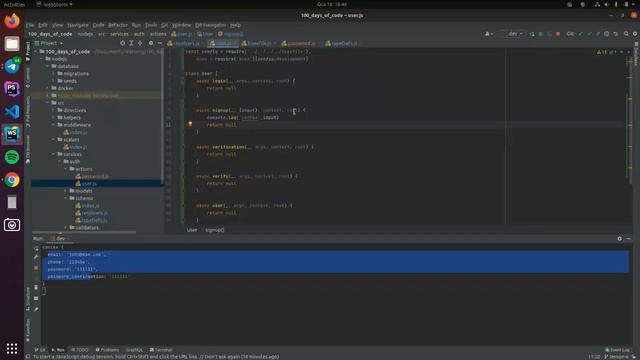Open Project panel settings gear

click(151, 43)
